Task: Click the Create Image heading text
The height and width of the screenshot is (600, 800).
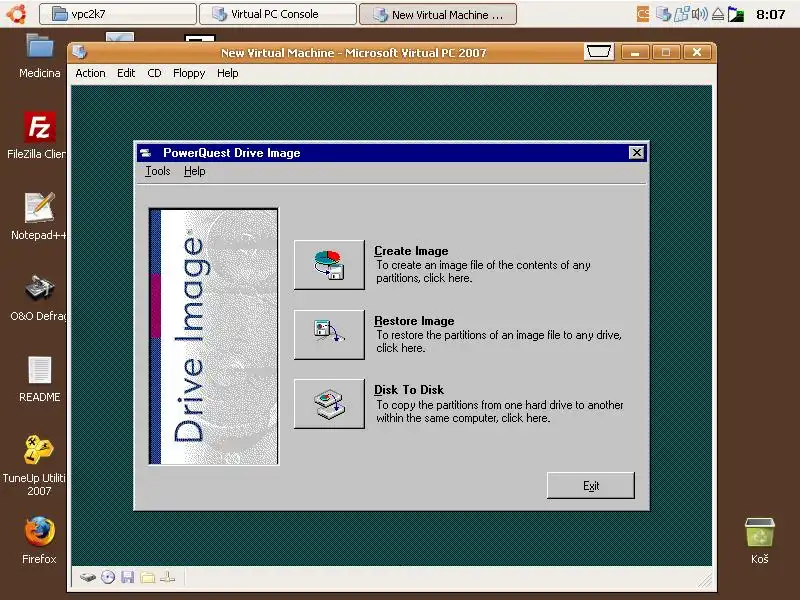Action: tap(411, 251)
